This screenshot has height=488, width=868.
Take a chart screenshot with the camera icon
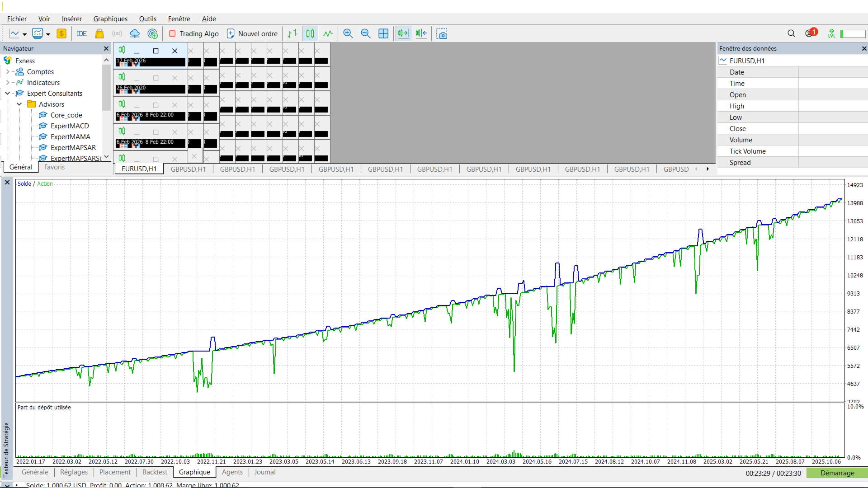[x=442, y=33]
